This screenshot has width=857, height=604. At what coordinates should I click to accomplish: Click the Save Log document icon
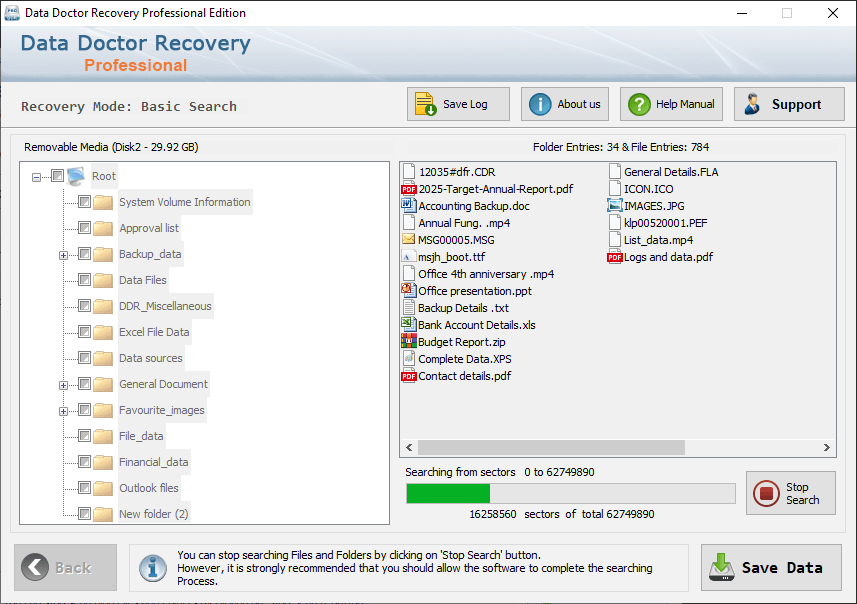(x=425, y=104)
